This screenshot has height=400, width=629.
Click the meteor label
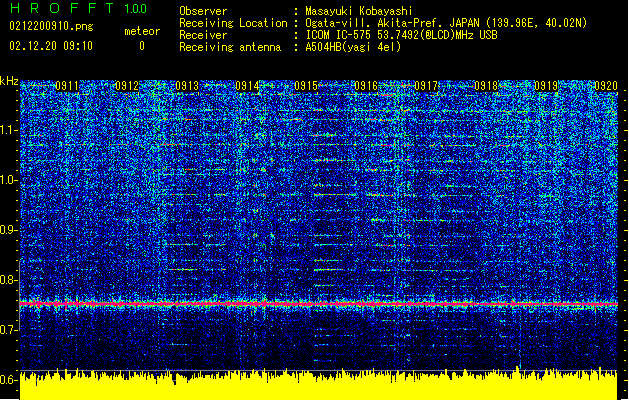coord(142,31)
